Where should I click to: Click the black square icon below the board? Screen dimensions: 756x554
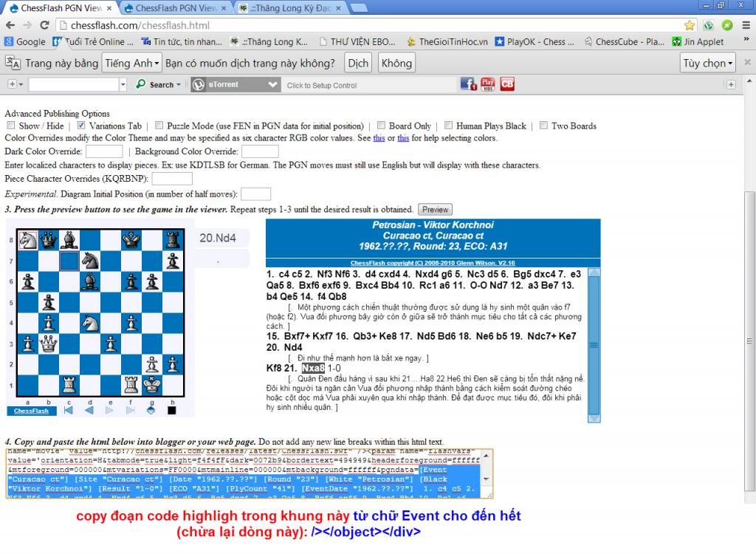[171, 410]
